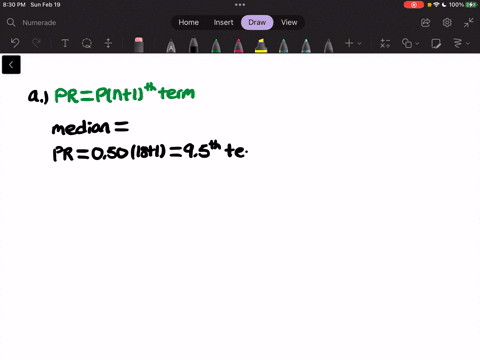Image resolution: width=480 pixels, height=360 pixels.
Task: Select the text pen marked A
Action: pos(171,46)
